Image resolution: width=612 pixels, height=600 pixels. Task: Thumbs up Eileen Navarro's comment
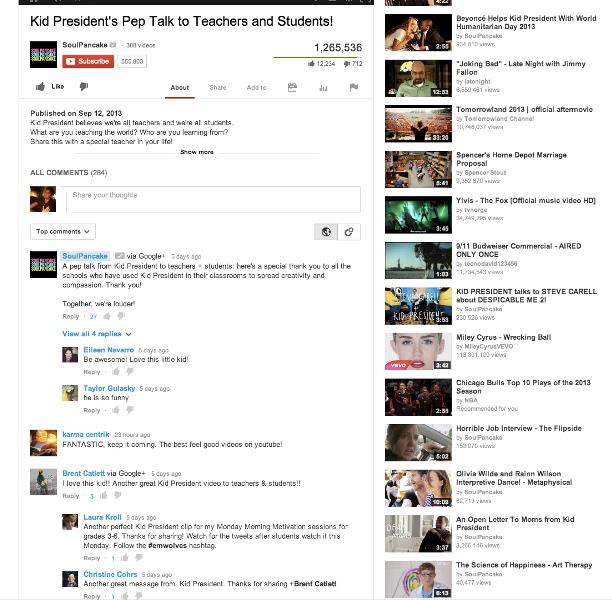[x=116, y=372]
